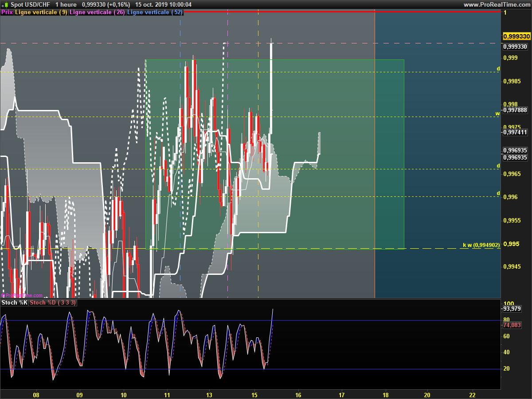Click the yellow 0,999330 current price tag

[x=517, y=36]
